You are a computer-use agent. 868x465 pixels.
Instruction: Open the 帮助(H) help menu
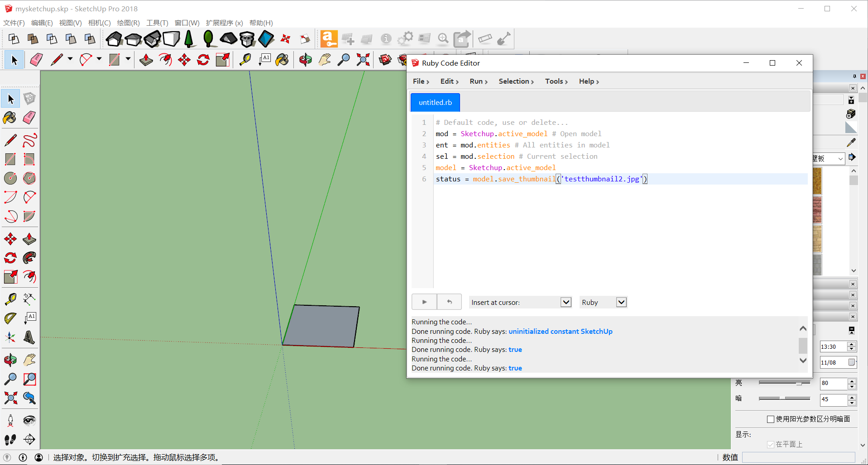click(x=261, y=23)
